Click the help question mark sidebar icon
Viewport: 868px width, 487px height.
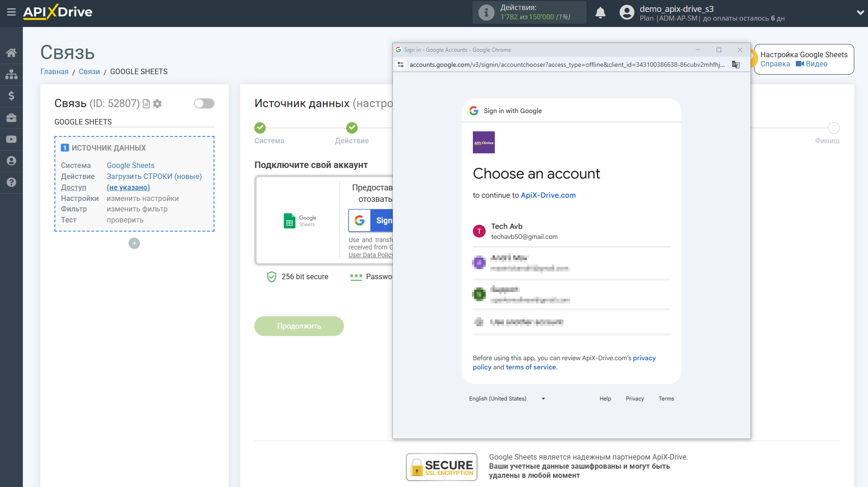(11, 182)
